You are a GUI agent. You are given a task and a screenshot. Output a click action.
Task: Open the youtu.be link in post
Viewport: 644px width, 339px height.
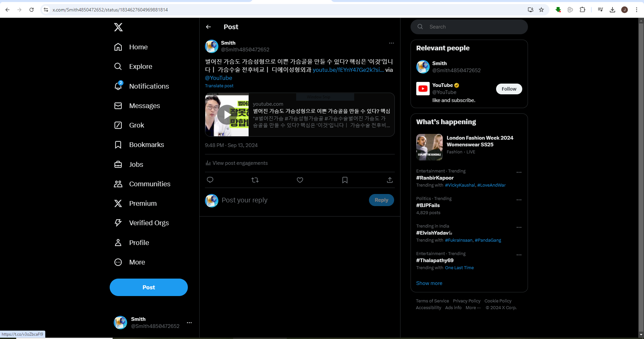[348, 70]
